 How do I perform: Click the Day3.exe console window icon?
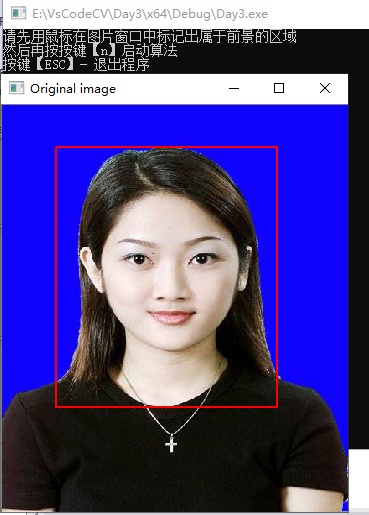pos(18,13)
